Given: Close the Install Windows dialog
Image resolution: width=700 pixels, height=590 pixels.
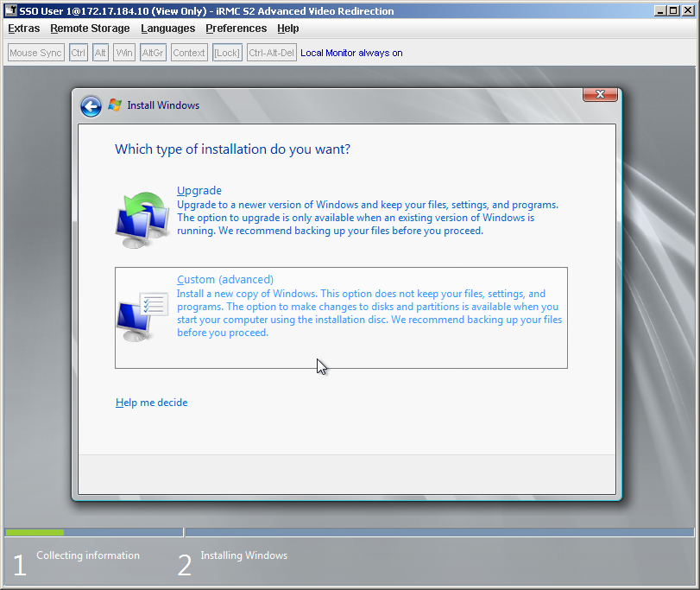Looking at the screenshot, I should click(x=600, y=94).
